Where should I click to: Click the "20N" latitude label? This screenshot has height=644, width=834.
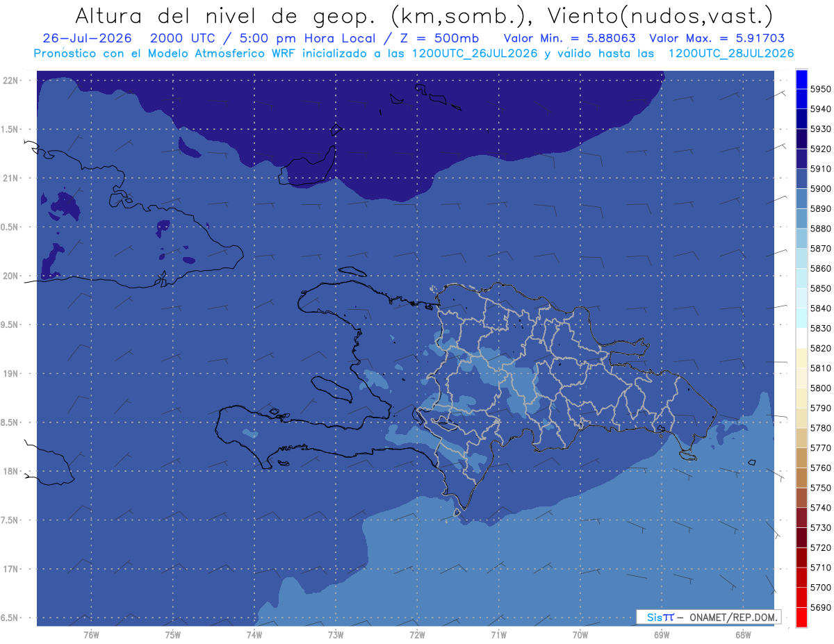[12, 276]
